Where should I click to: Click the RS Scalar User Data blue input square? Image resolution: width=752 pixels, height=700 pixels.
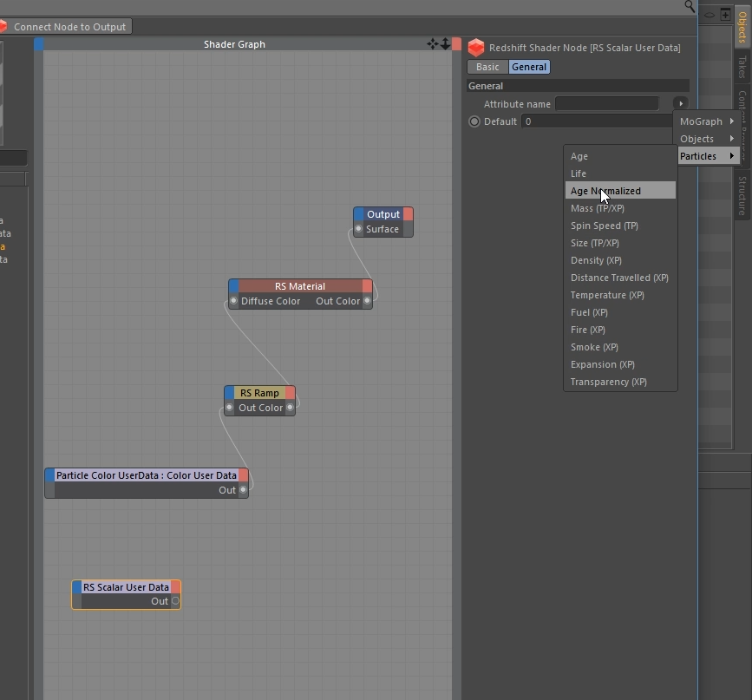point(76,586)
